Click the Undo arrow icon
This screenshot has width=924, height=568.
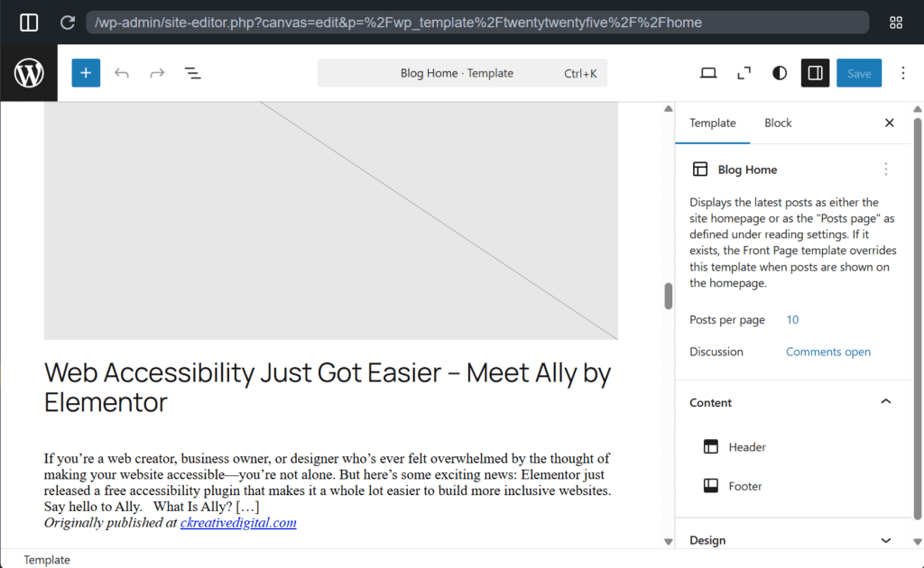(x=122, y=73)
